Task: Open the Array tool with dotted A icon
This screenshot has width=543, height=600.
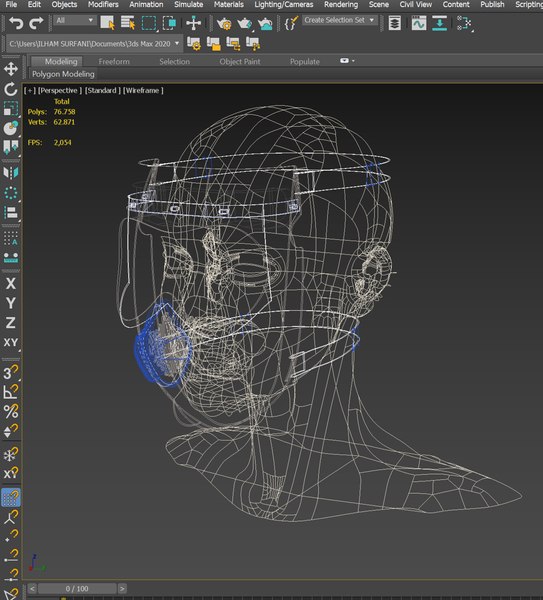Action: (x=11, y=238)
